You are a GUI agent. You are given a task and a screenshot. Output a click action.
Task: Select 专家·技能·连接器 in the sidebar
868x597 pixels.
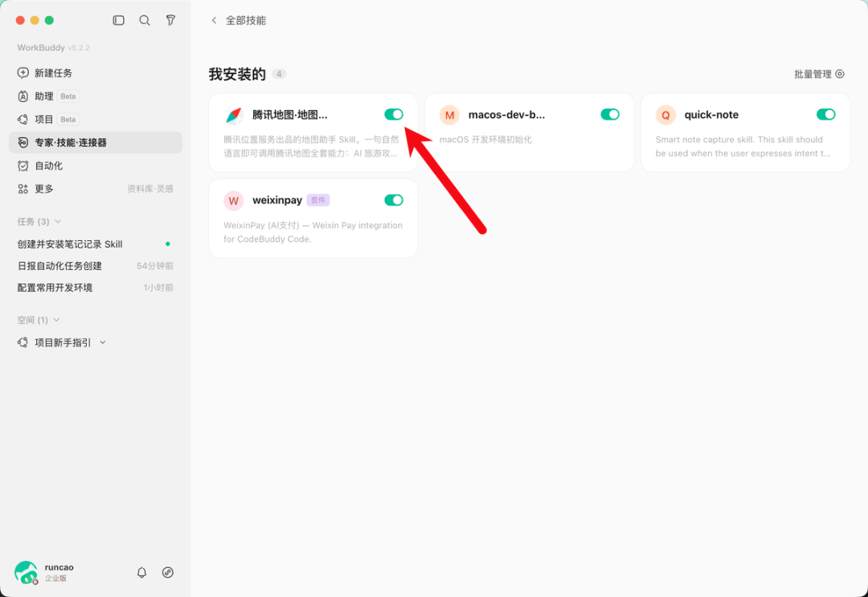(95, 143)
